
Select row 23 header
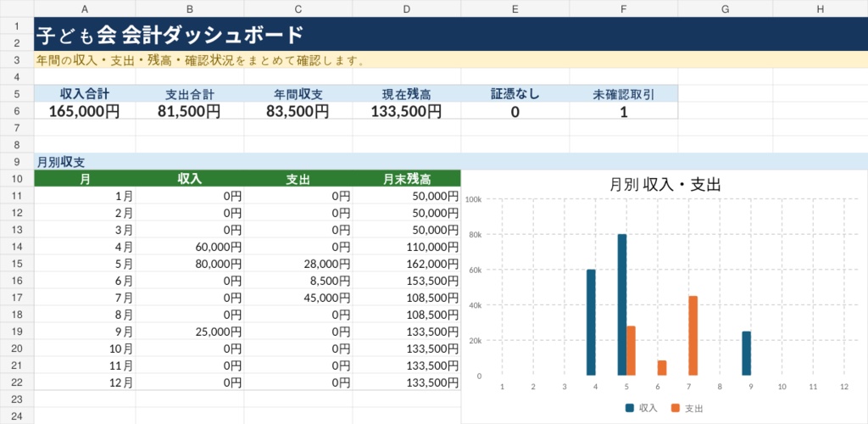tap(17, 399)
